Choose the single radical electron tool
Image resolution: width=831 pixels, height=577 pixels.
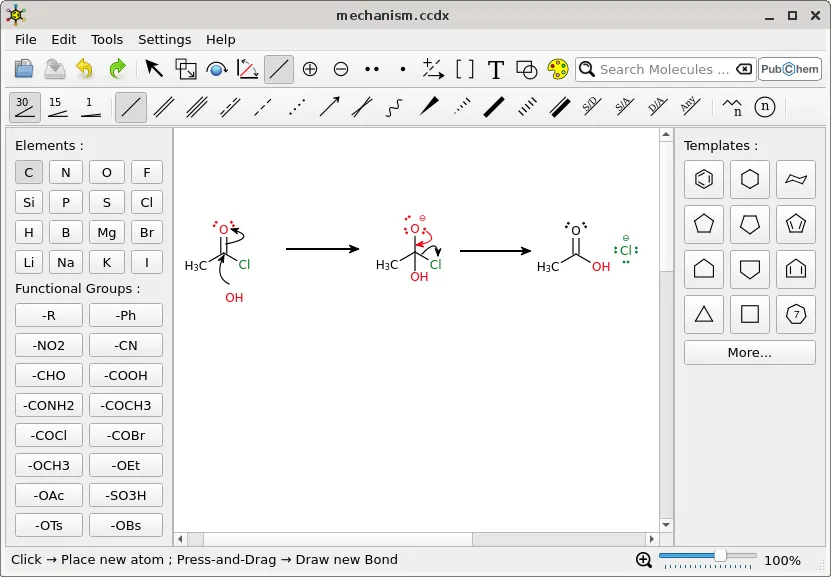pyautogui.click(x=403, y=69)
